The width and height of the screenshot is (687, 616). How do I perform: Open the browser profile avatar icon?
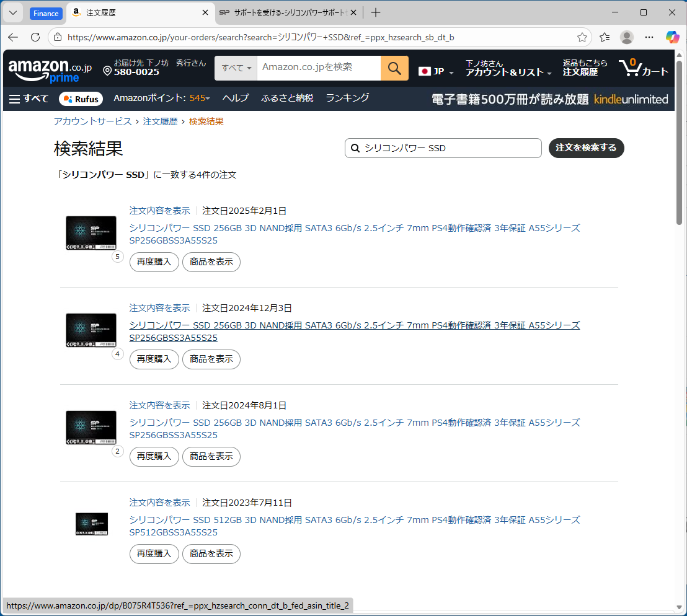coord(627,37)
